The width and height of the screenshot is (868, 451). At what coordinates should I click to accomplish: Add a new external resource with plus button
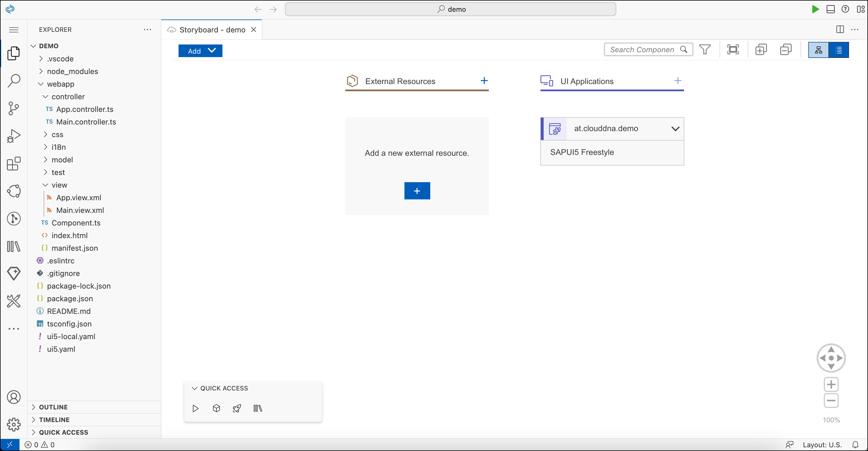point(417,190)
